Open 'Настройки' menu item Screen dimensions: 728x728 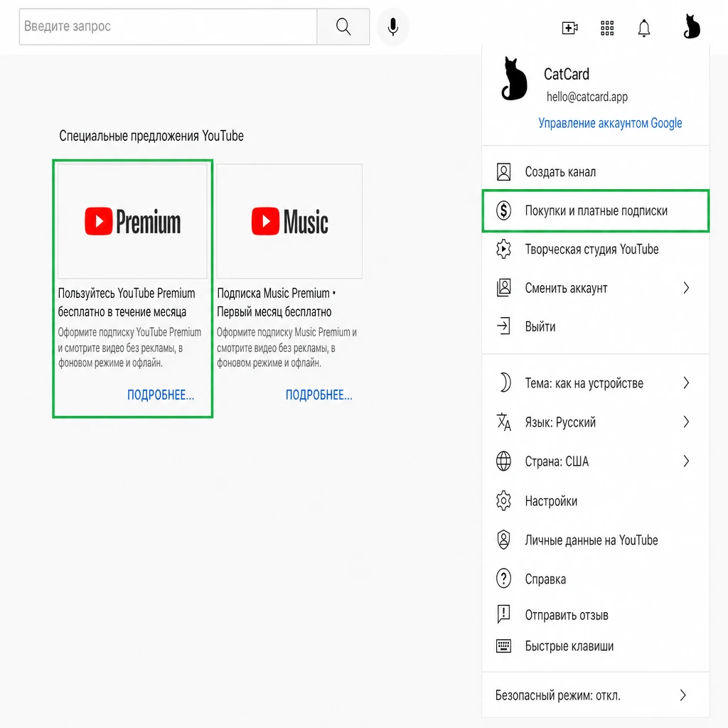[x=596, y=501]
